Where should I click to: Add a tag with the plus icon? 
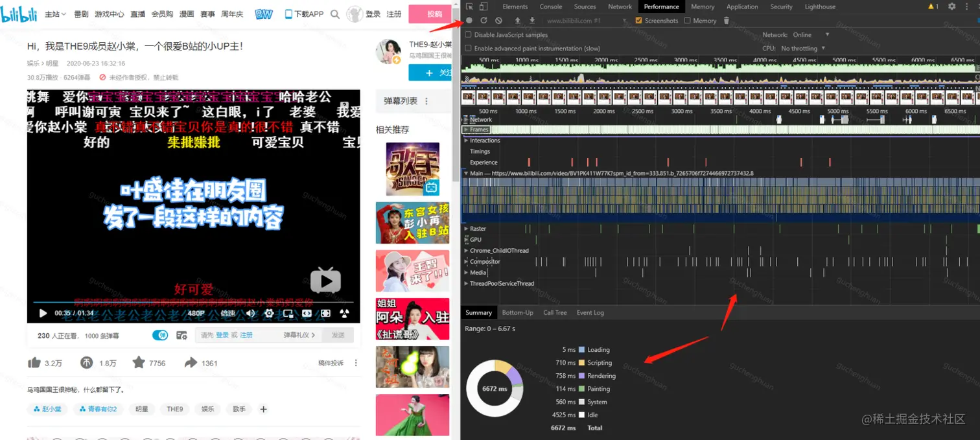(263, 409)
